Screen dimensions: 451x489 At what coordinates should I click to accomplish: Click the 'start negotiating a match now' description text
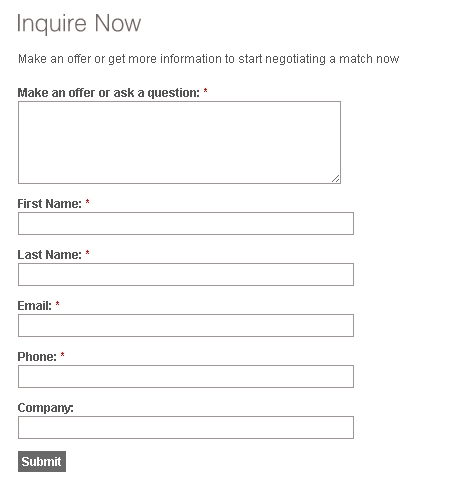coord(319,59)
